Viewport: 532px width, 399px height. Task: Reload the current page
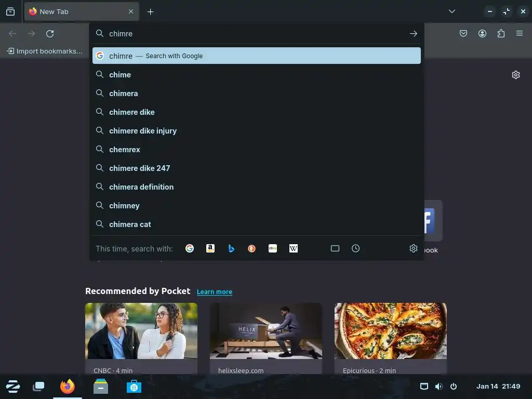point(50,34)
